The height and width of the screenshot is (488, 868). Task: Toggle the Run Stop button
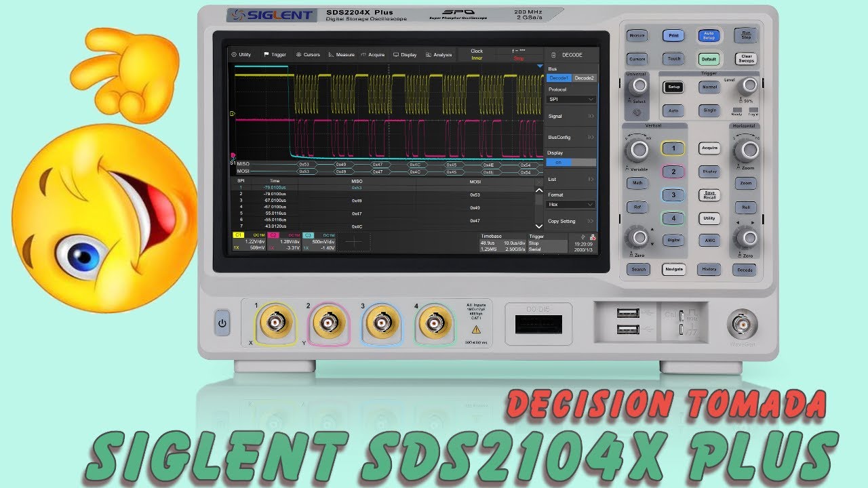click(x=746, y=35)
